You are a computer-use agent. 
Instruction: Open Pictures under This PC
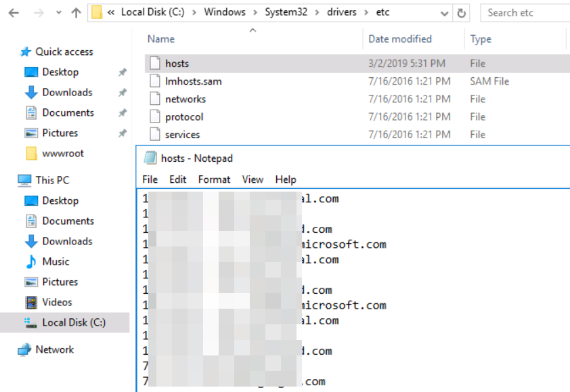pos(60,282)
